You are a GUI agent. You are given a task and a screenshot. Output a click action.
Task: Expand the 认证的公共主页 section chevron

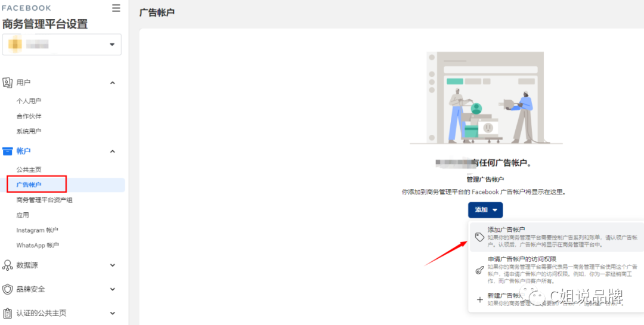[x=113, y=314]
